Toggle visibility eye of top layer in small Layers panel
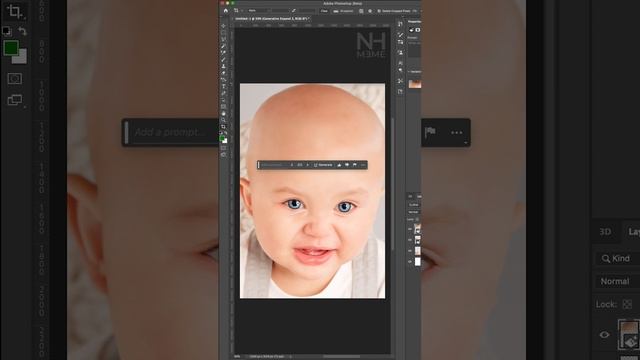Image resolution: width=640 pixels, height=360 pixels. click(x=410, y=229)
